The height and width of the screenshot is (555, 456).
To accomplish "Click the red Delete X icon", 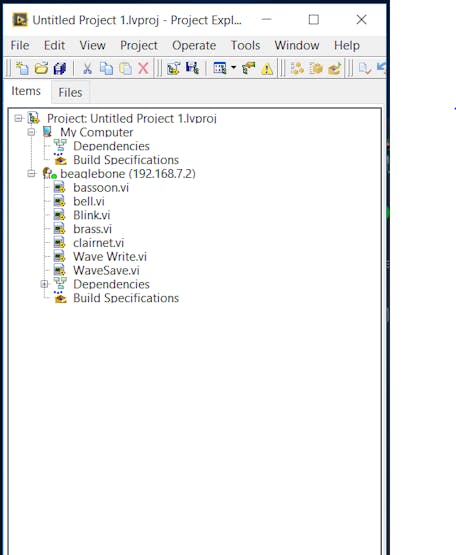I will pyautogui.click(x=143, y=68).
